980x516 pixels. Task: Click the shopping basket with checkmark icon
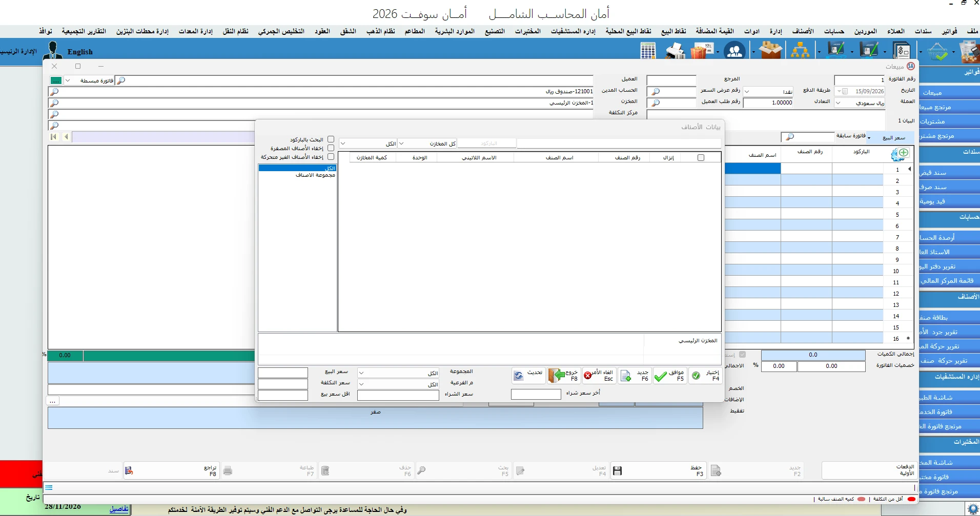click(x=937, y=51)
